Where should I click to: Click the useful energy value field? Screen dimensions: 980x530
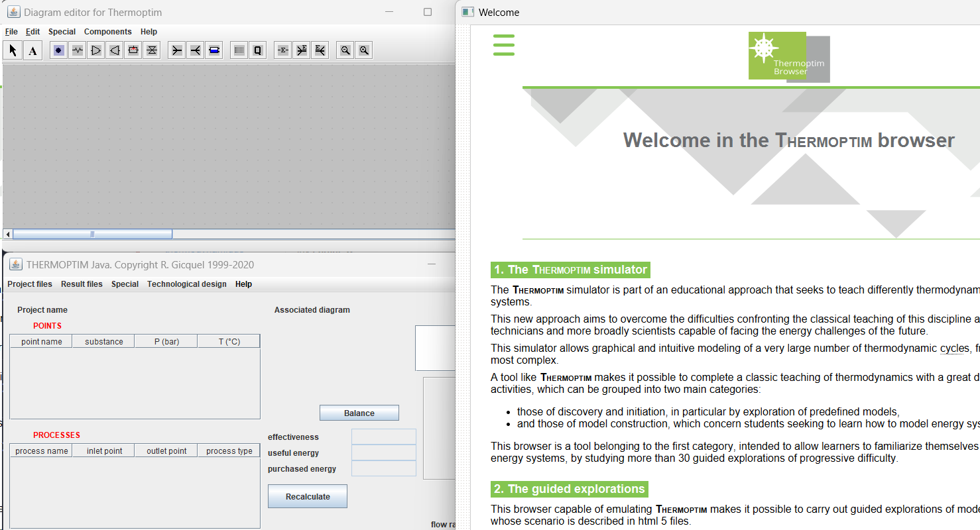click(x=384, y=452)
